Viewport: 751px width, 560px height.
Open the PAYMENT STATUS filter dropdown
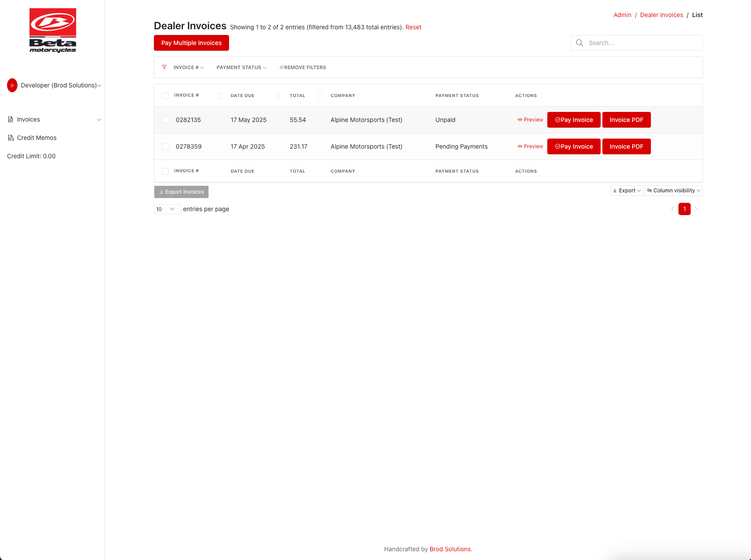241,67
